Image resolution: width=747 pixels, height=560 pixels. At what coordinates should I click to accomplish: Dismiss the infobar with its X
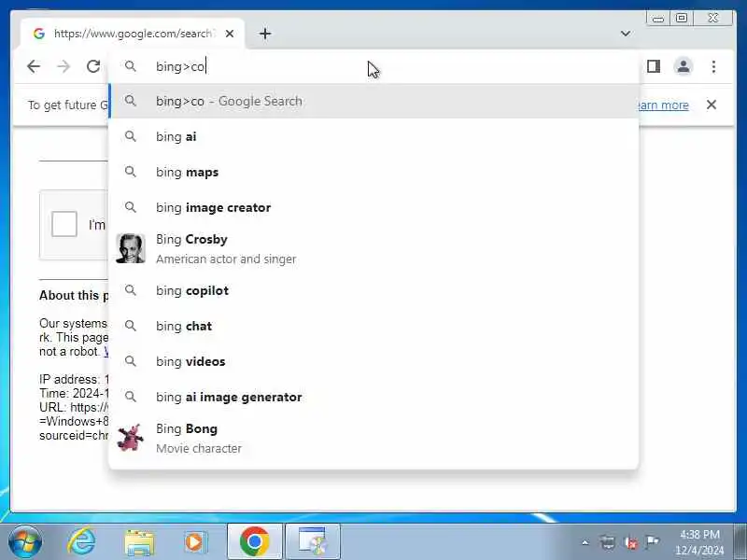712,105
